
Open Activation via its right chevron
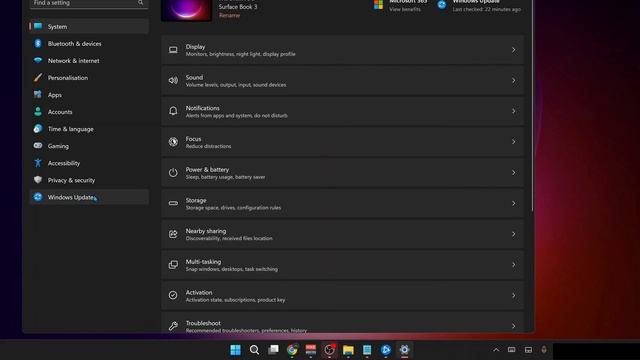[513, 295]
